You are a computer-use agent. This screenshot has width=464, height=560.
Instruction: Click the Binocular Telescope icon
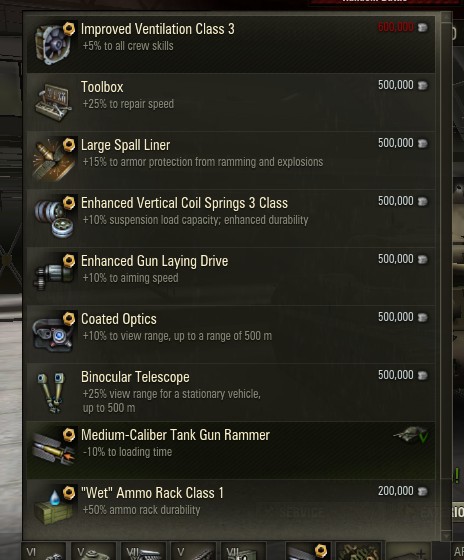52,392
